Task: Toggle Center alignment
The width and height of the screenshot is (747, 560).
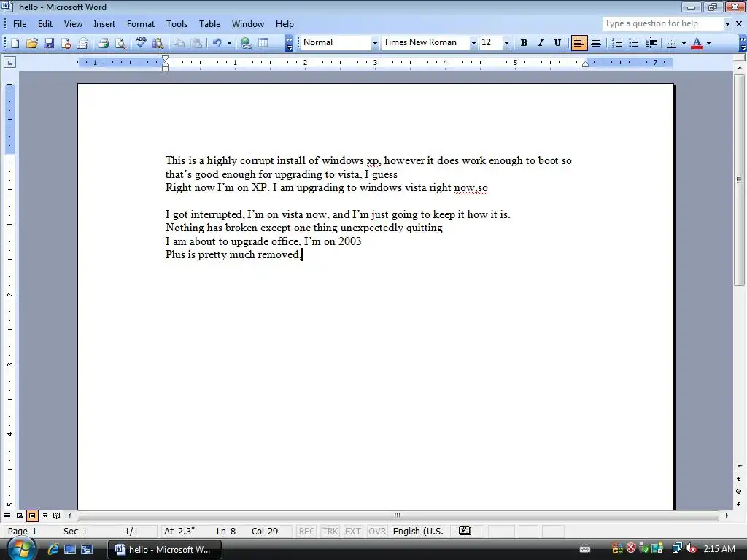Action: point(596,43)
